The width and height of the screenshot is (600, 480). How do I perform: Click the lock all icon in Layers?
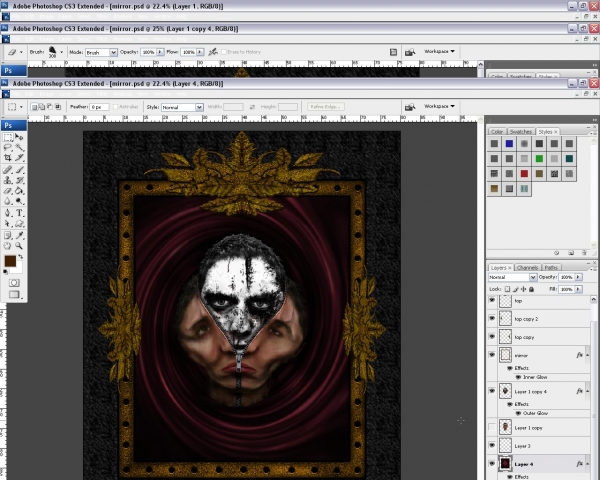click(531, 289)
